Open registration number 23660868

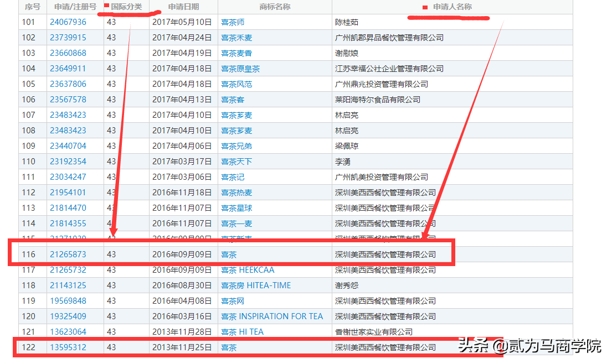click(x=68, y=53)
